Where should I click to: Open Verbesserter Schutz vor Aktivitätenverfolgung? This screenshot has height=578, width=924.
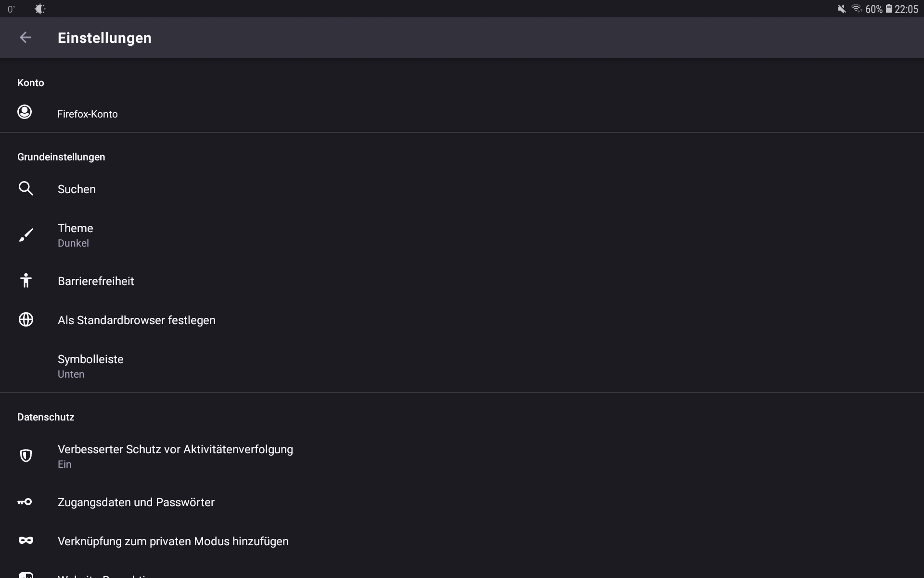pos(175,456)
